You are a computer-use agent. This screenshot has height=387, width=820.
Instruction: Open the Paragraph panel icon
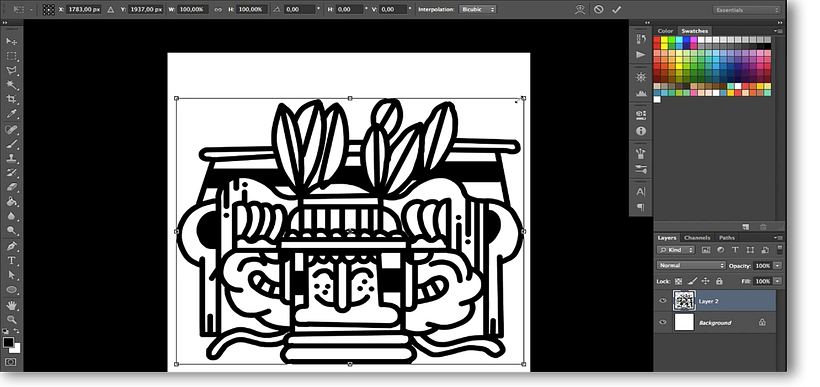tap(641, 207)
